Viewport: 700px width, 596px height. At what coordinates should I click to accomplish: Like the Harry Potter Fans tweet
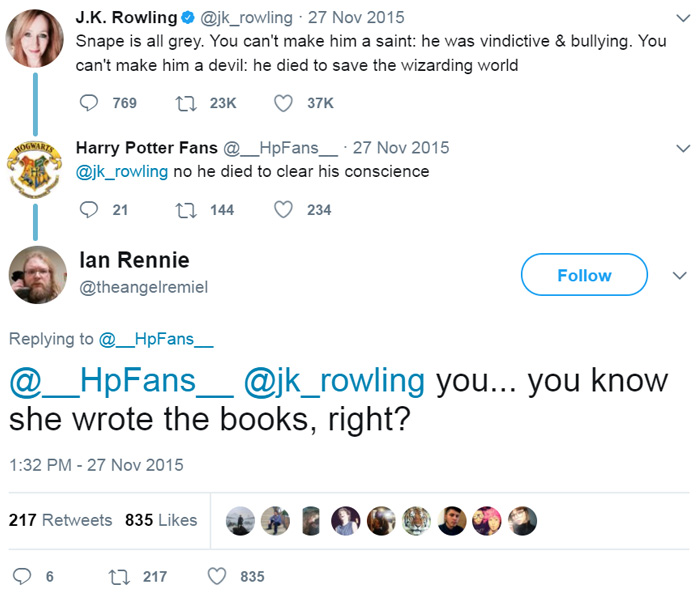click(283, 209)
